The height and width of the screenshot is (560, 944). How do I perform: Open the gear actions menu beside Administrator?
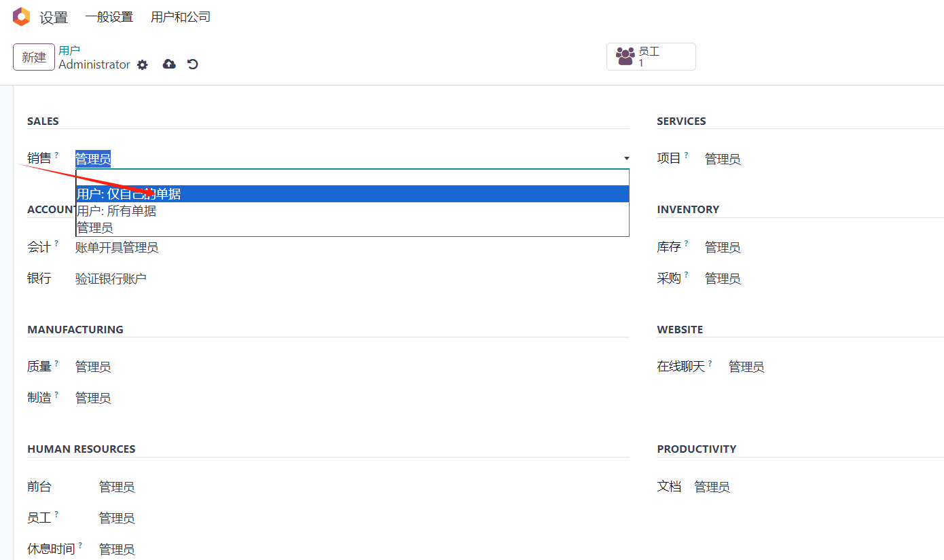point(142,64)
